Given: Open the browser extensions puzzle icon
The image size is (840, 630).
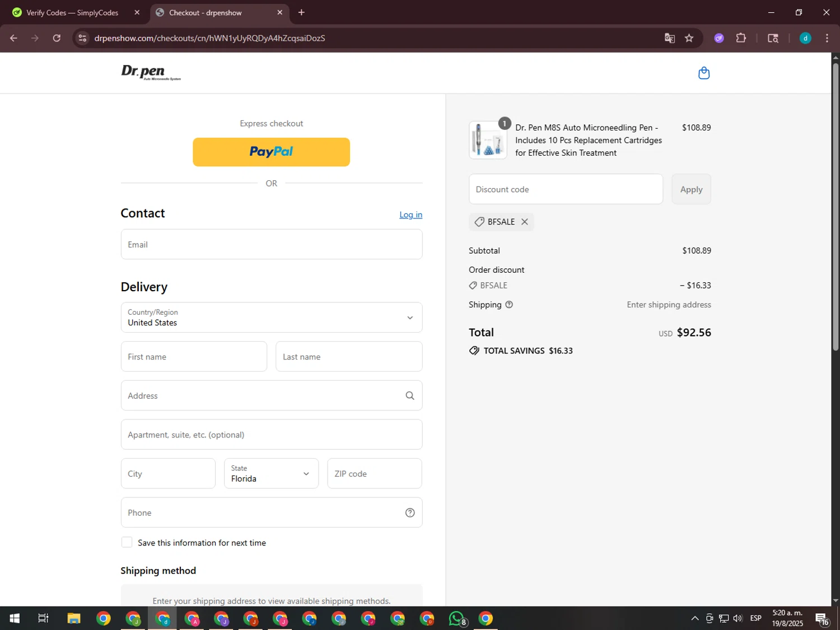Looking at the screenshot, I should pos(741,38).
